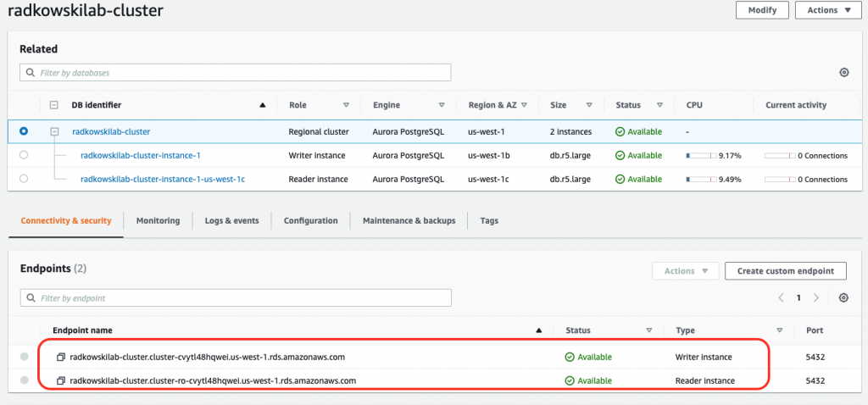Go to previous endpoints page
The width and height of the screenshot is (868, 405).
coord(781,297)
